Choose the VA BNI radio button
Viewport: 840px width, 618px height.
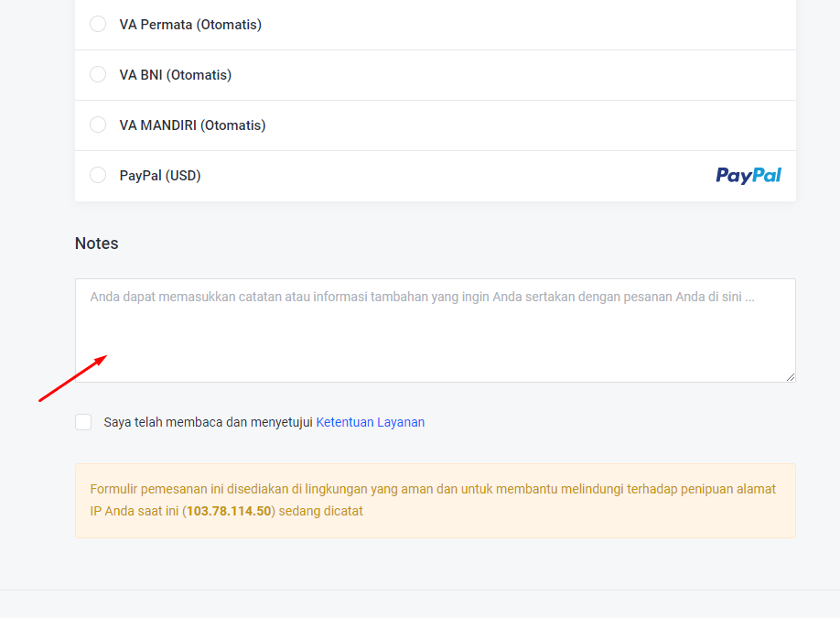[x=98, y=75]
